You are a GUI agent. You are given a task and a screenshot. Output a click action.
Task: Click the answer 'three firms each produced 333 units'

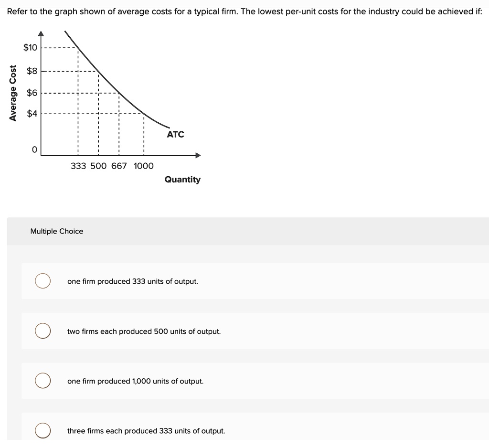(146, 431)
